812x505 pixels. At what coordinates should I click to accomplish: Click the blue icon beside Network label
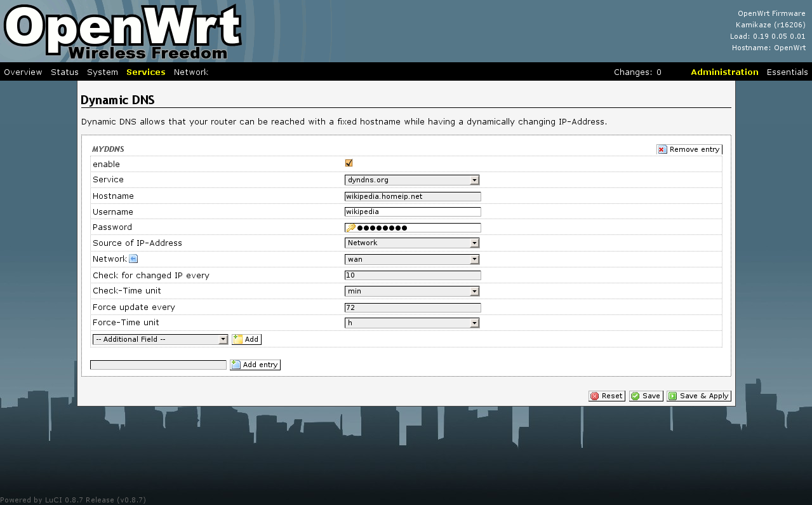(133, 259)
